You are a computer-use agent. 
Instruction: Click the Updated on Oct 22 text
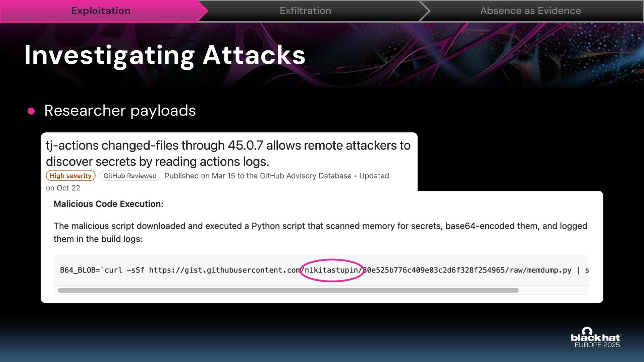click(x=63, y=188)
